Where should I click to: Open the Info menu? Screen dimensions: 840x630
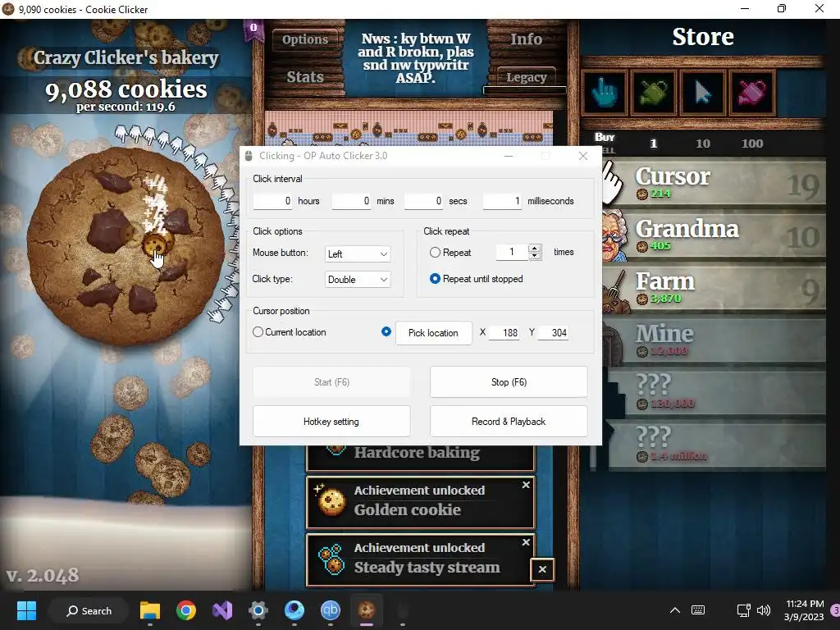526,39
